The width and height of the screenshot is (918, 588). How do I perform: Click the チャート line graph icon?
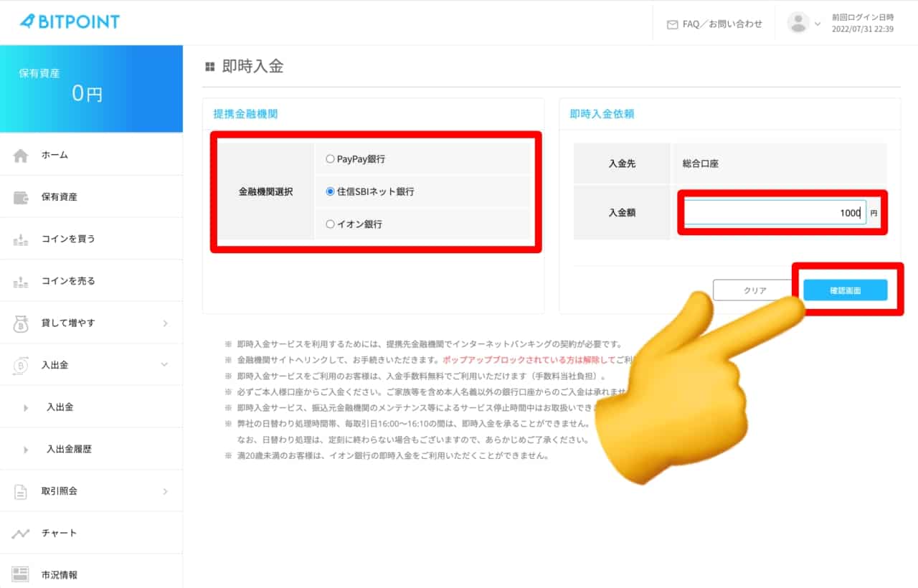[x=21, y=534]
